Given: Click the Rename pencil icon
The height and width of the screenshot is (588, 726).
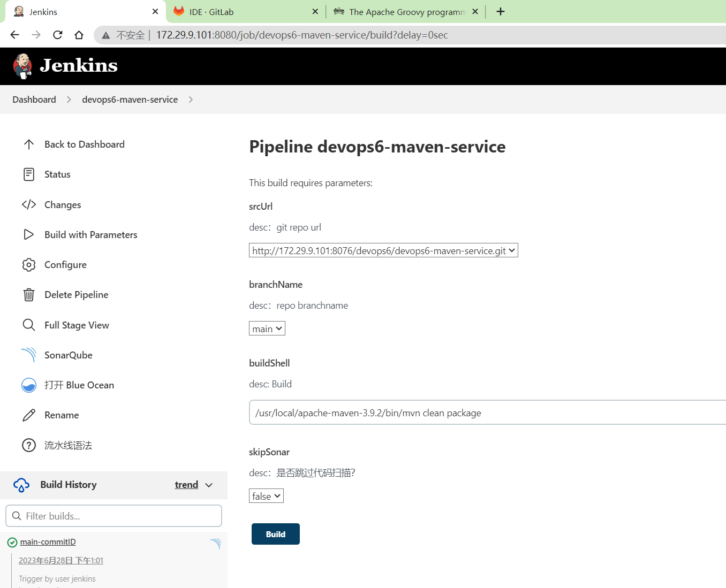Looking at the screenshot, I should point(29,415).
